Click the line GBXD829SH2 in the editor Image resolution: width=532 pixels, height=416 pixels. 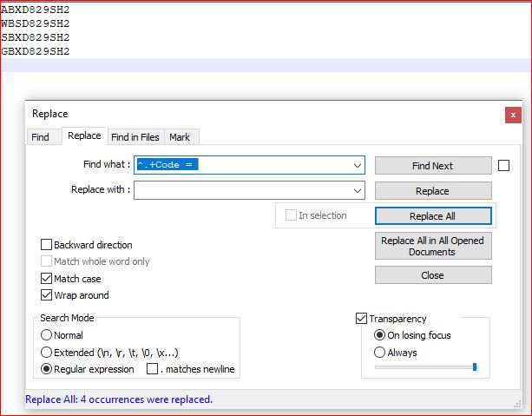(x=36, y=51)
